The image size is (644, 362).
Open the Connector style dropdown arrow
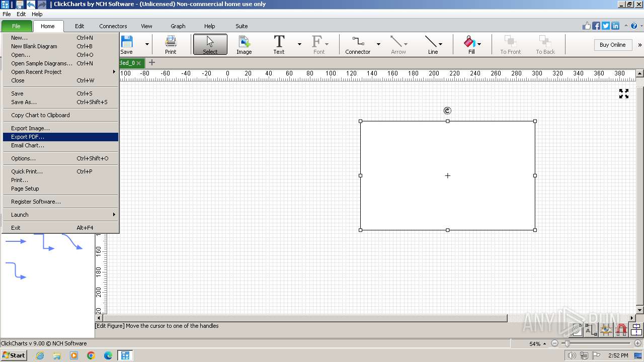coord(378,44)
